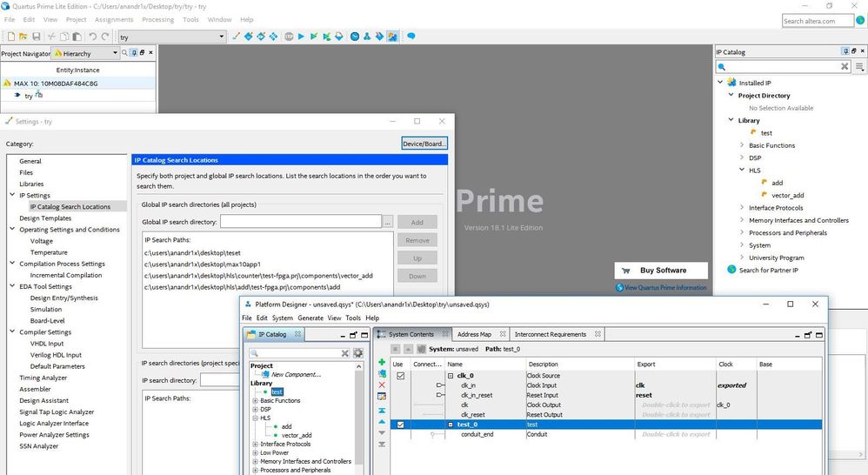This screenshot has width=868, height=475.
Task: Click the Start Compilation play icon
Action: point(302,37)
